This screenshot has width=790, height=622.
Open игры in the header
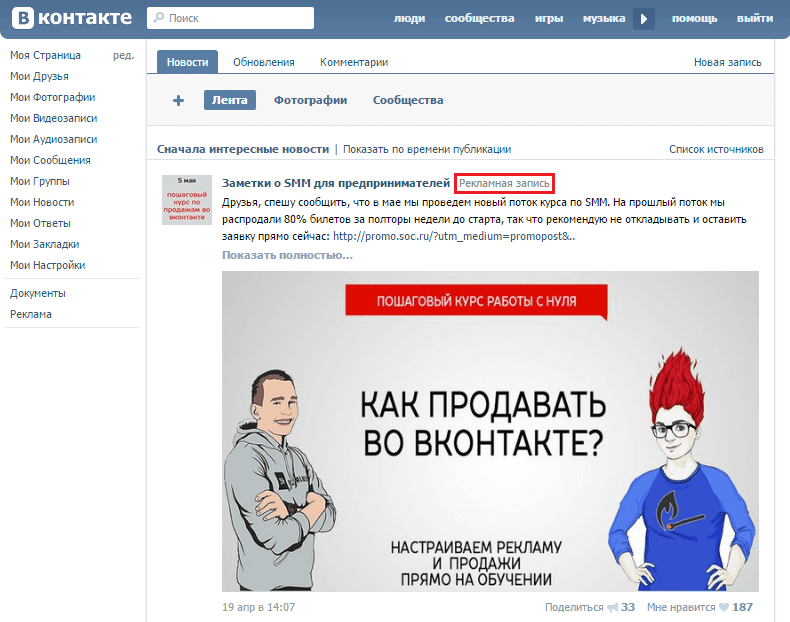549,19
